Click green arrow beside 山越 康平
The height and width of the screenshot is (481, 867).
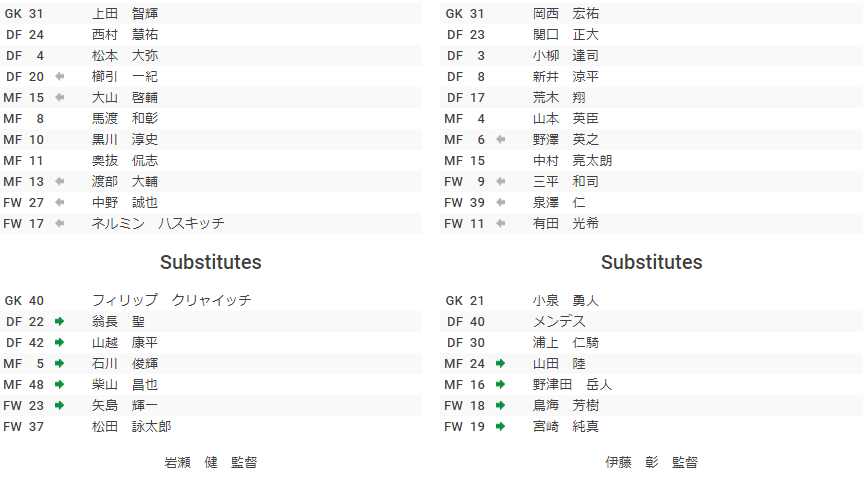pos(60,343)
